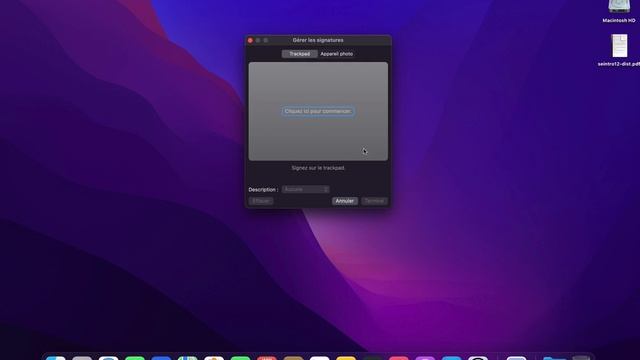Viewport: 640px width, 360px height.
Task: Select the Macintosh HD desktop icon
Action: coord(619,11)
